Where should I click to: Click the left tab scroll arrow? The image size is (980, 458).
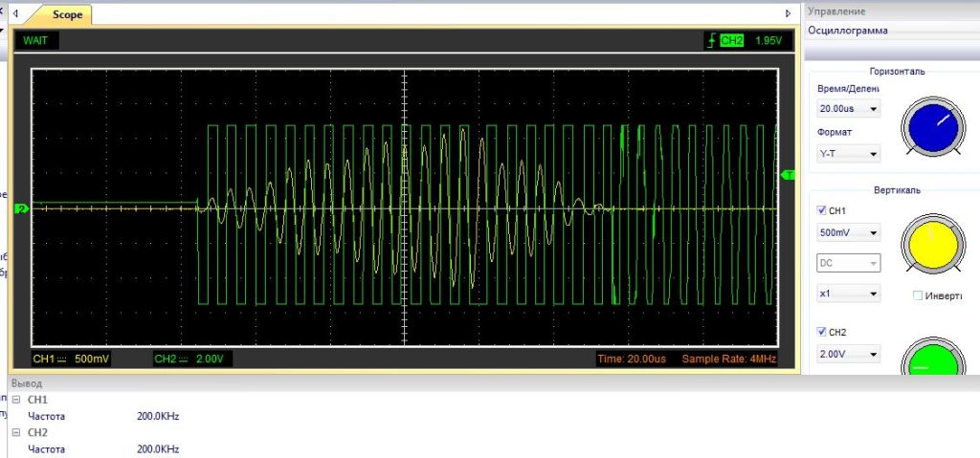pos(14,14)
